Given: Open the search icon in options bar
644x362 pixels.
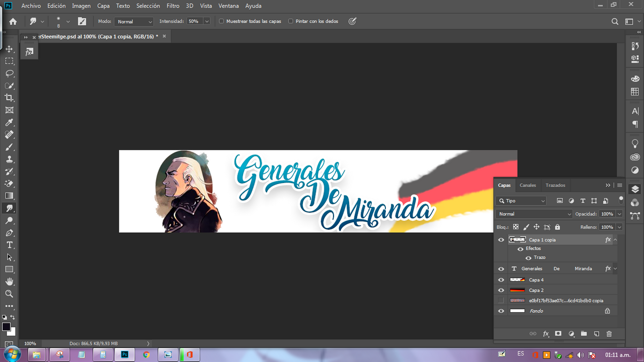Looking at the screenshot, I should tap(615, 22).
